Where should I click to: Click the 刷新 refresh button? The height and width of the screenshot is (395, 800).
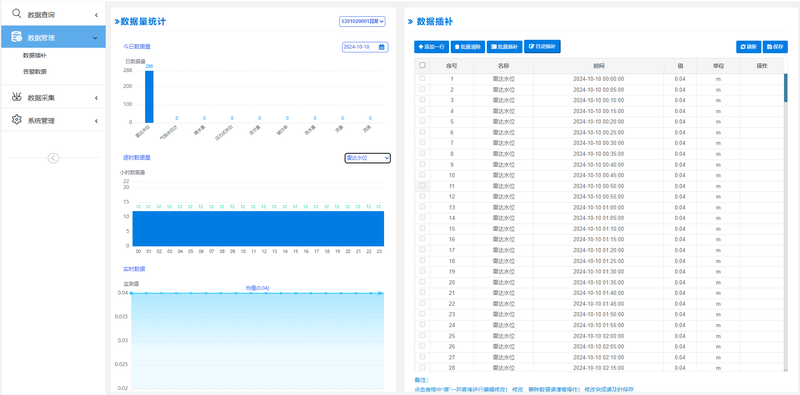(748, 47)
